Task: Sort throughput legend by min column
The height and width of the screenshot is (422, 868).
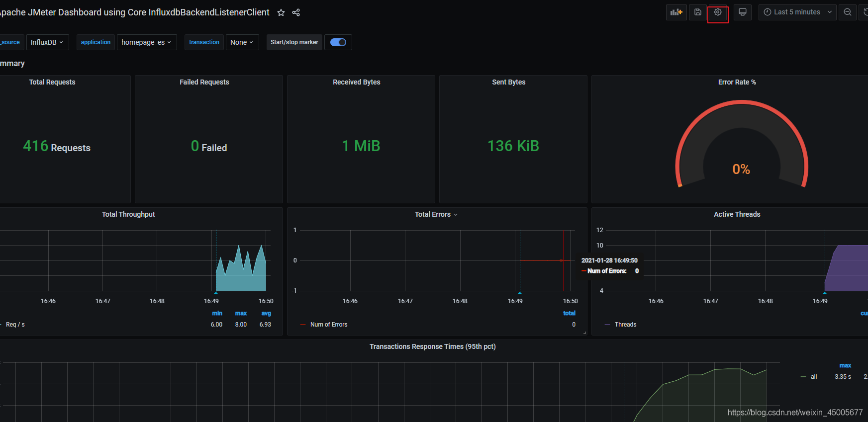Action: pyautogui.click(x=217, y=313)
